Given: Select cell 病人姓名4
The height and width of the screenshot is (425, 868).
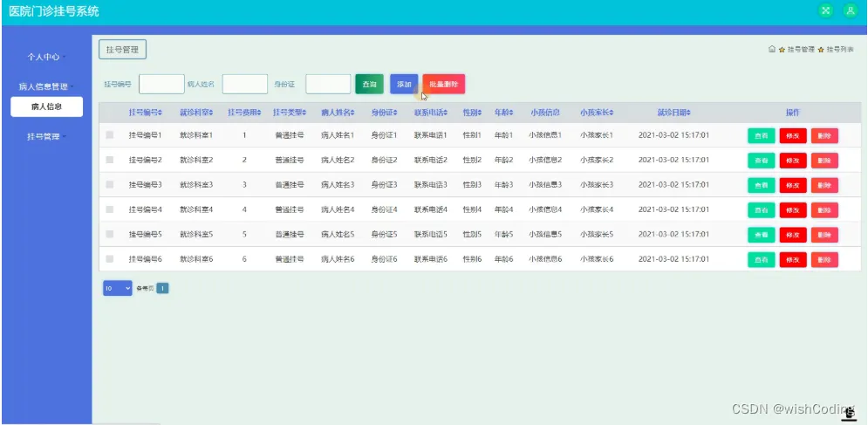Looking at the screenshot, I should [x=338, y=209].
